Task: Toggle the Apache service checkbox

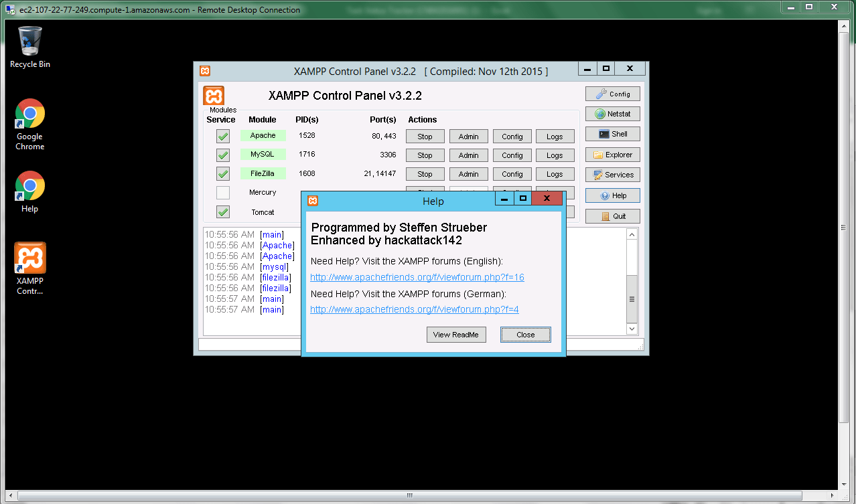Action: click(223, 137)
